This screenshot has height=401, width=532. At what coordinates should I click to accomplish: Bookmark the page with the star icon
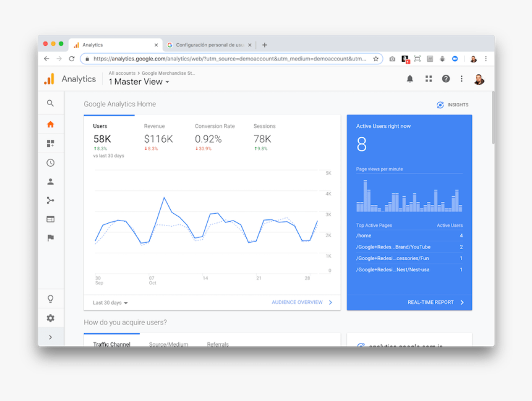(x=375, y=59)
